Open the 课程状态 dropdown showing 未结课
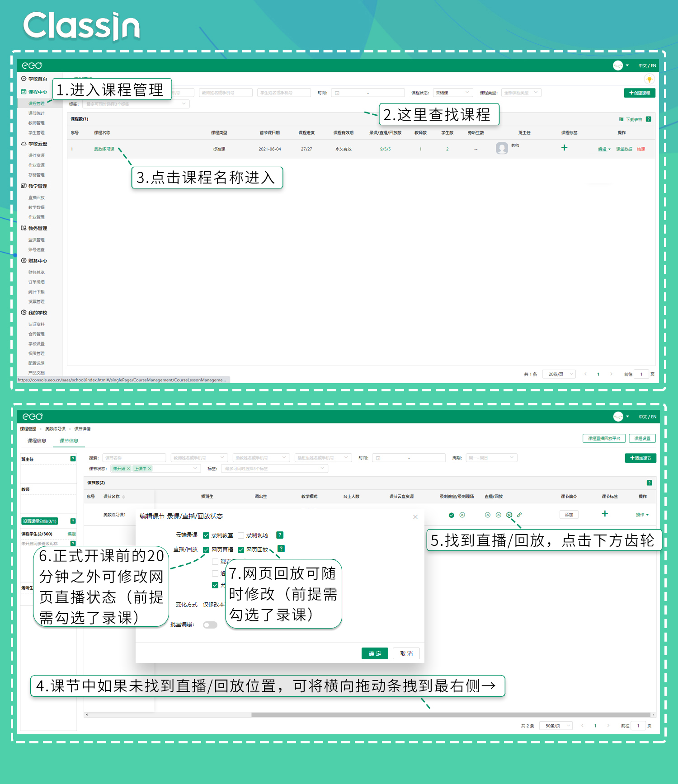The image size is (678, 784). click(x=453, y=93)
